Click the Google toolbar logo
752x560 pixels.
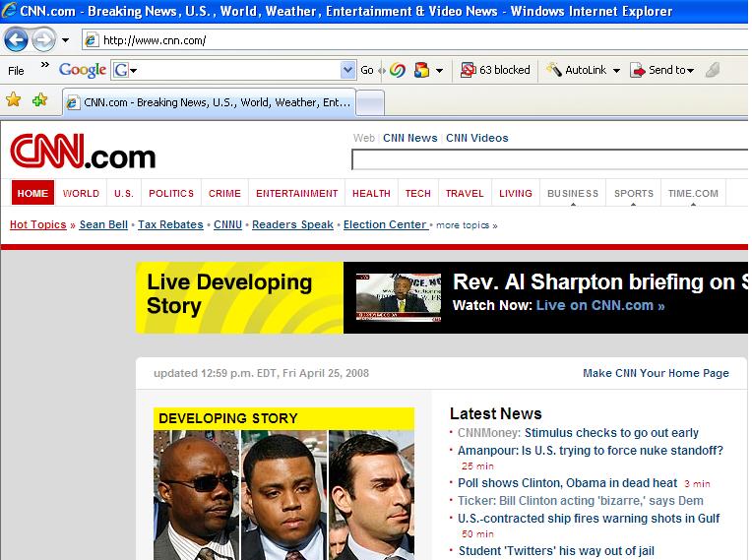click(x=83, y=70)
